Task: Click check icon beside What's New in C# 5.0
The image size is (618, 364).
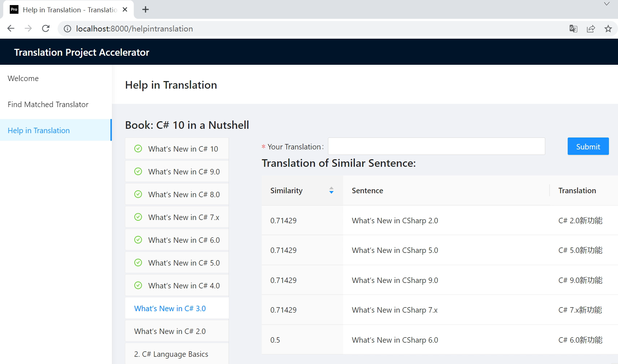Action: tap(138, 263)
